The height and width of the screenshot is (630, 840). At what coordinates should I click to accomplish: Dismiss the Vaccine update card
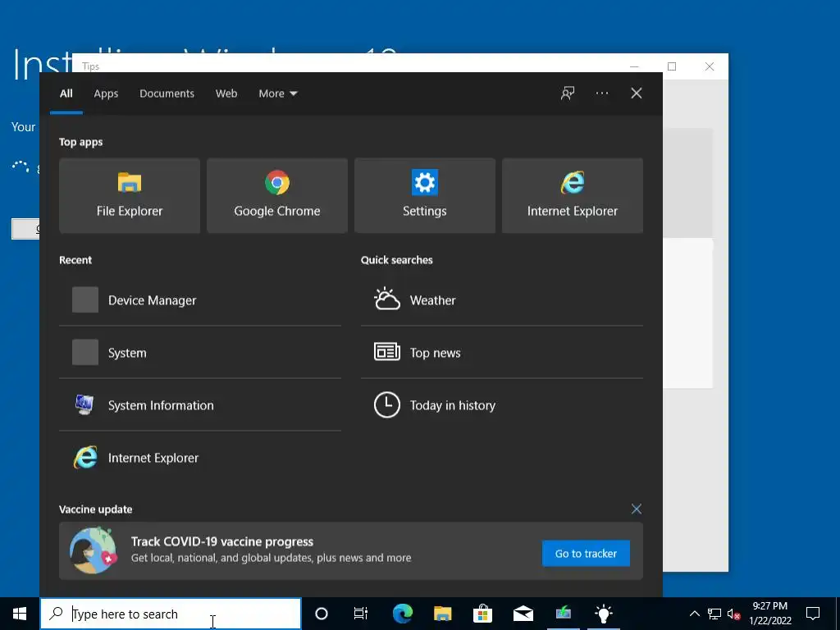[x=637, y=509]
